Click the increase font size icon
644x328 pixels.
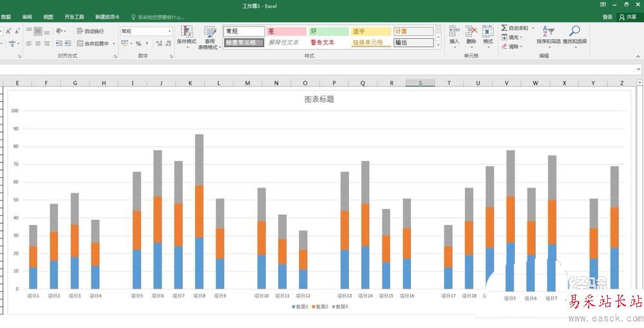(8, 31)
